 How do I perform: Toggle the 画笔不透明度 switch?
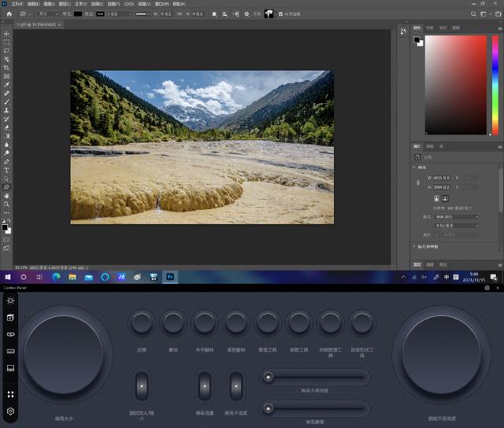236,386
